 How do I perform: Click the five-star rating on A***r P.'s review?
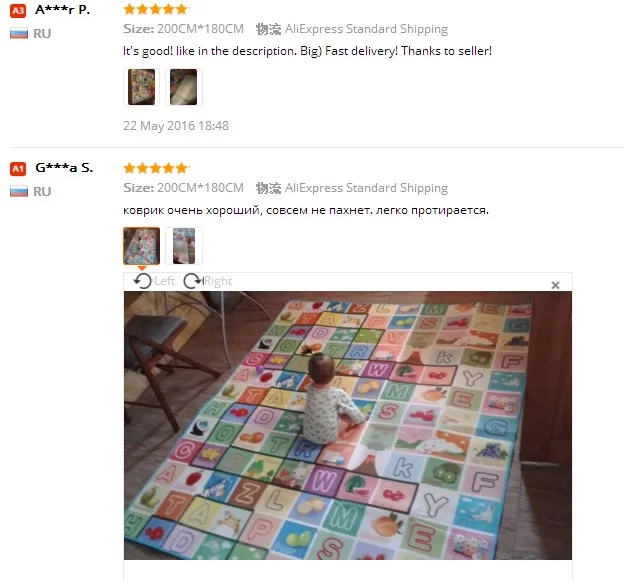[x=156, y=9]
